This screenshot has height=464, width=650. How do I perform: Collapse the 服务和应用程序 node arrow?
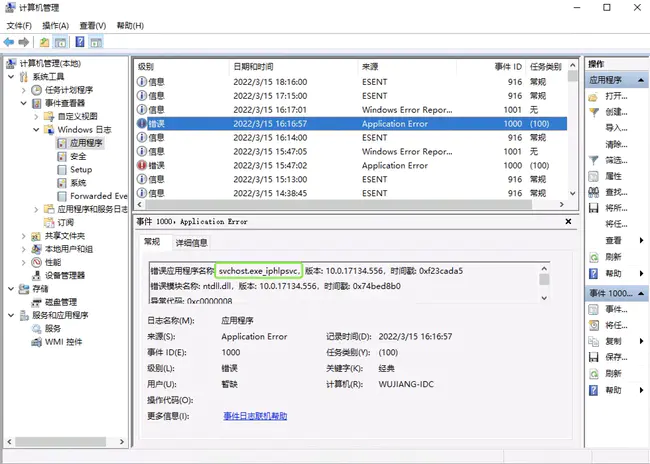click(x=11, y=316)
